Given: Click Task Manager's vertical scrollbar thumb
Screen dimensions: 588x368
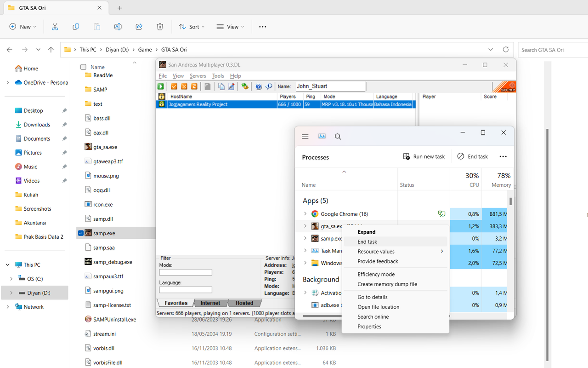Looking at the screenshot, I should click(510, 201).
